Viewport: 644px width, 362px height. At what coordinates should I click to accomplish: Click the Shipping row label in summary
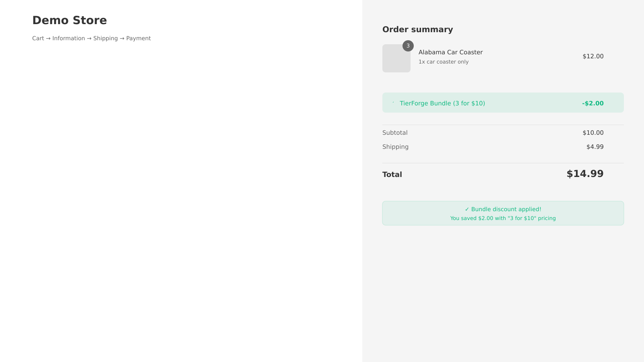tap(395, 147)
